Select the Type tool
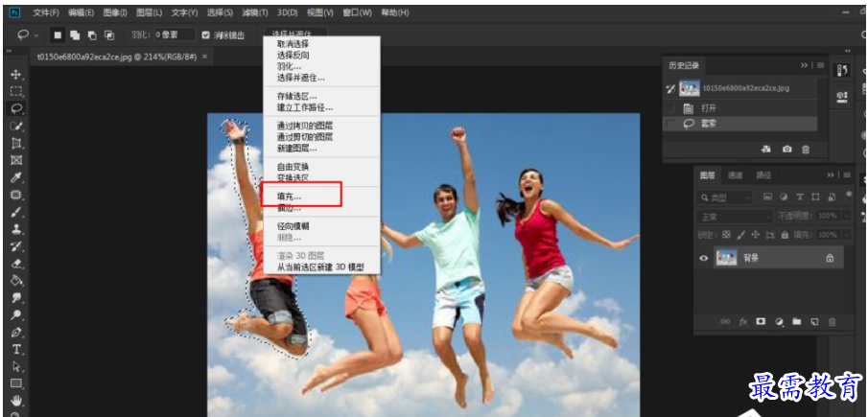The image size is (868, 417). pyautogui.click(x=16, y=349)
